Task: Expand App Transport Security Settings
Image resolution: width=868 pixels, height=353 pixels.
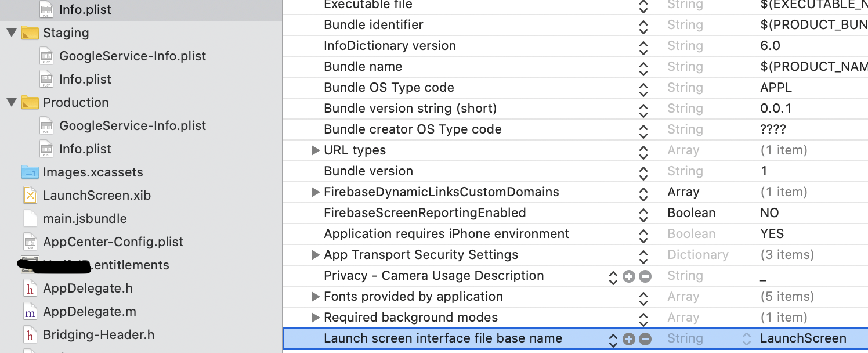Action: [x=315, y=254]
